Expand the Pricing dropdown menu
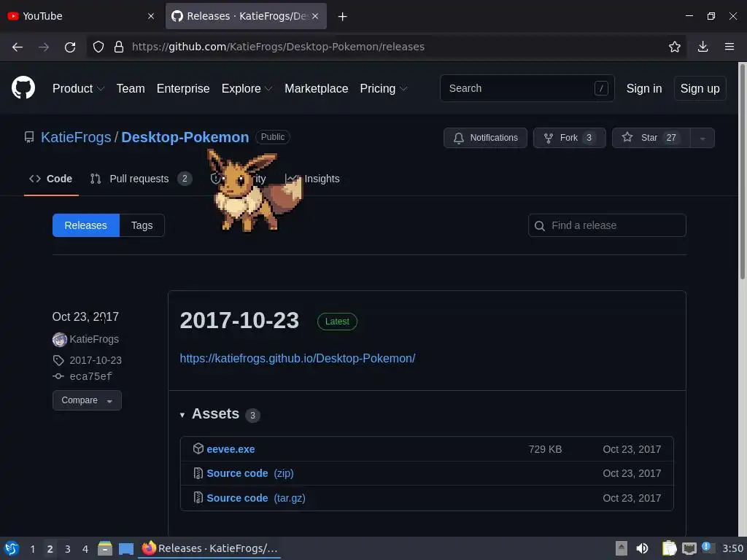 pyautogui.click(x=384, y=88)
